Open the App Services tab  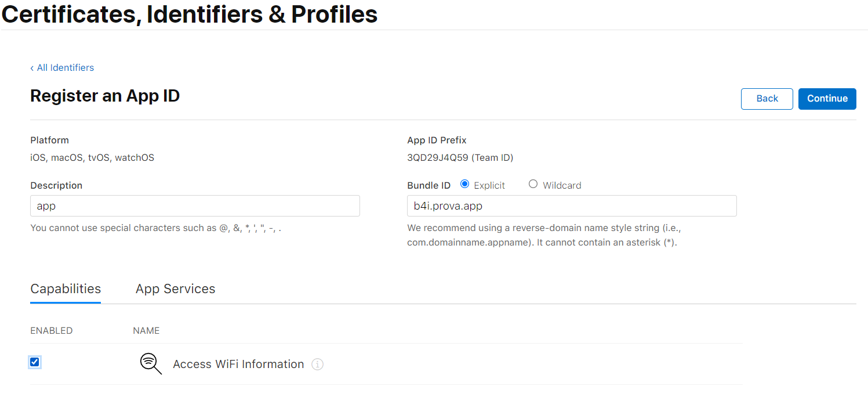coord(175,289)
